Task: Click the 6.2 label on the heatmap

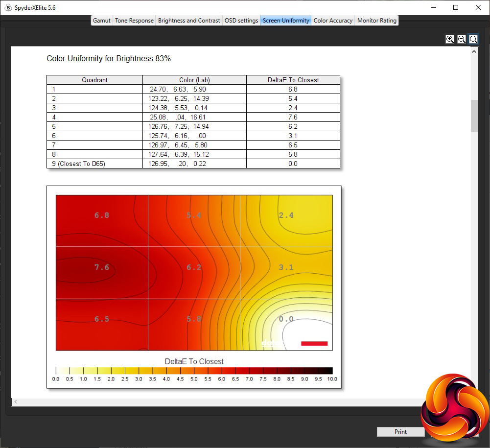Action: tap(194, 268)
